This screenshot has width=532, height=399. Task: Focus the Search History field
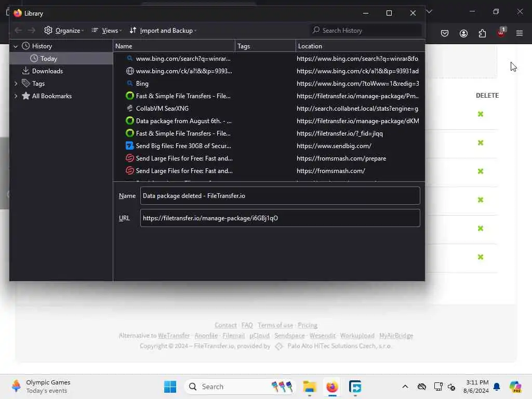coord(366,31)
